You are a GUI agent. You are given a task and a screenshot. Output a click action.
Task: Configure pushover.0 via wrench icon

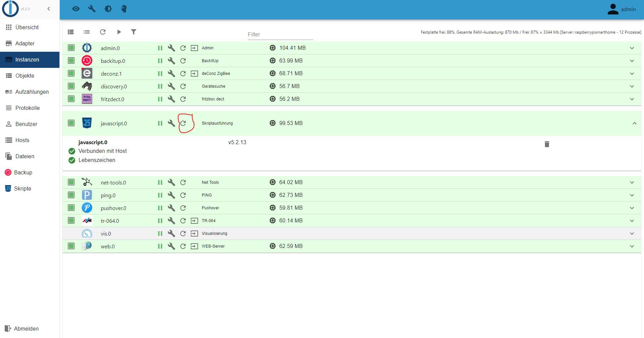coord(172,208)
